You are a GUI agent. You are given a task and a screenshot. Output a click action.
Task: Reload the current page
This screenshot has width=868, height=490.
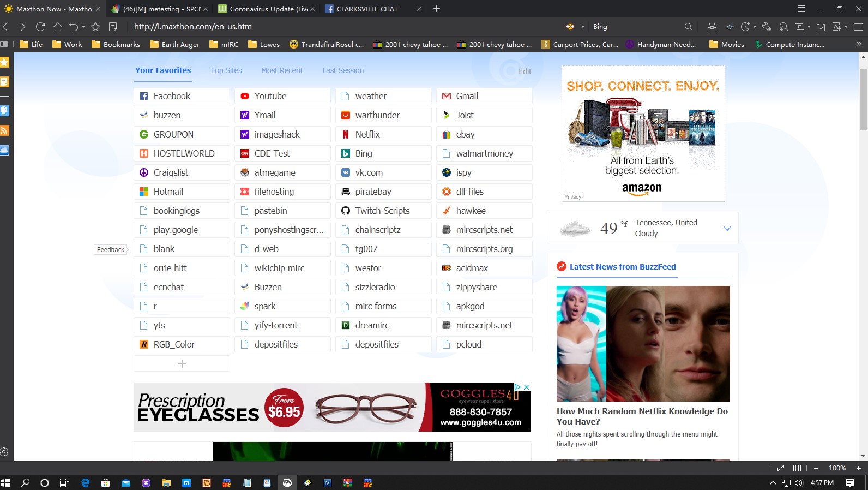(x=40, y=27)
